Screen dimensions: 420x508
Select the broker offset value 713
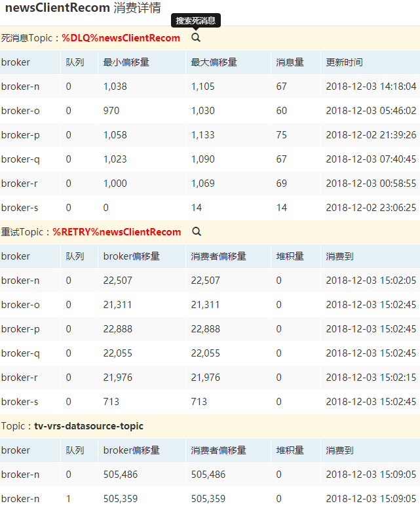(x=111, y=402)
